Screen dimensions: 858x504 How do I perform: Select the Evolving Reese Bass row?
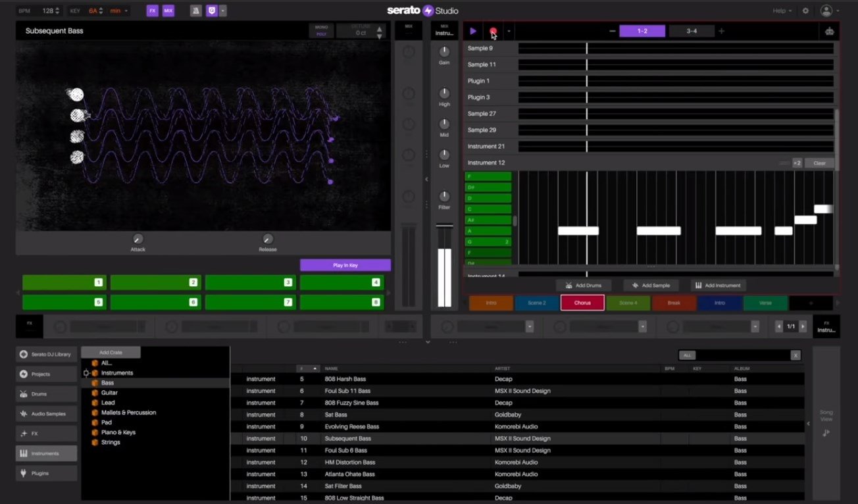[517, 426]
